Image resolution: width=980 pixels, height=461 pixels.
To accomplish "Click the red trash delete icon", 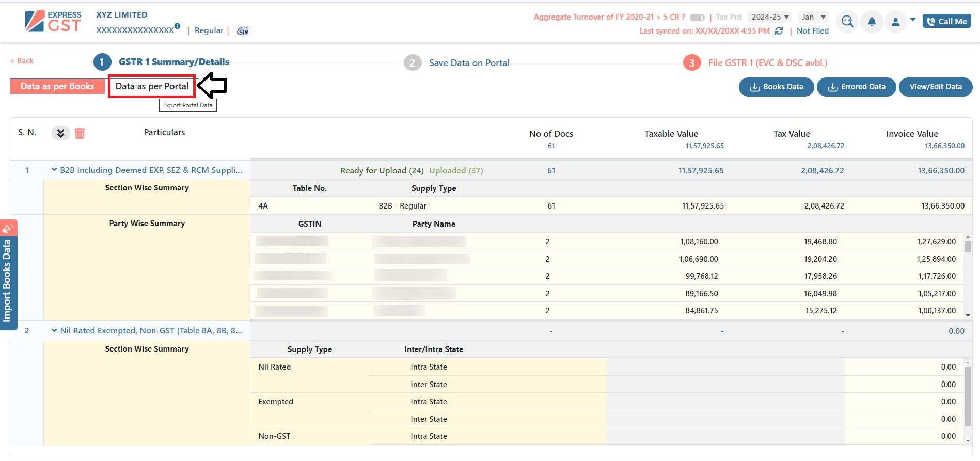I will click(x=80, y=133).
